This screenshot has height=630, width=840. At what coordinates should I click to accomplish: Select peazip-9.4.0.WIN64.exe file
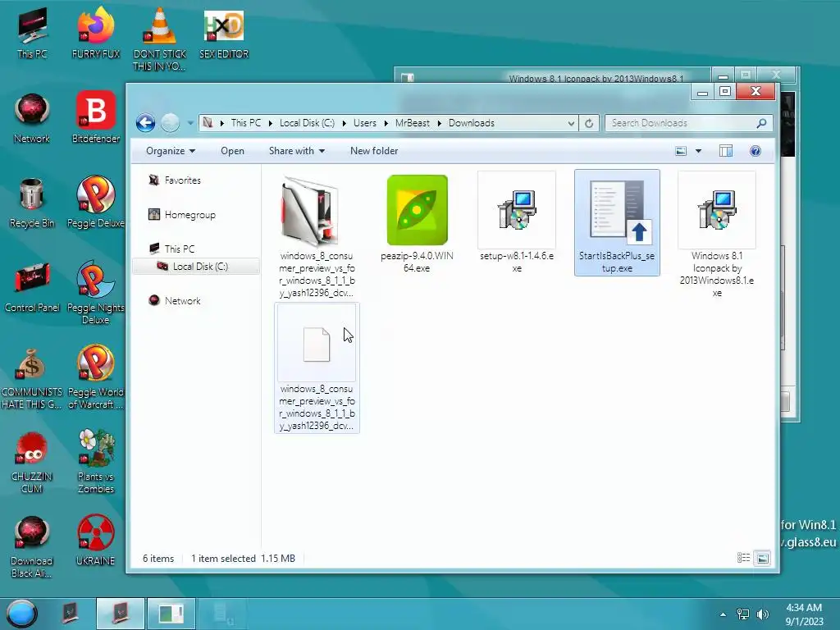pyautogui.click(x=417, y=224)
